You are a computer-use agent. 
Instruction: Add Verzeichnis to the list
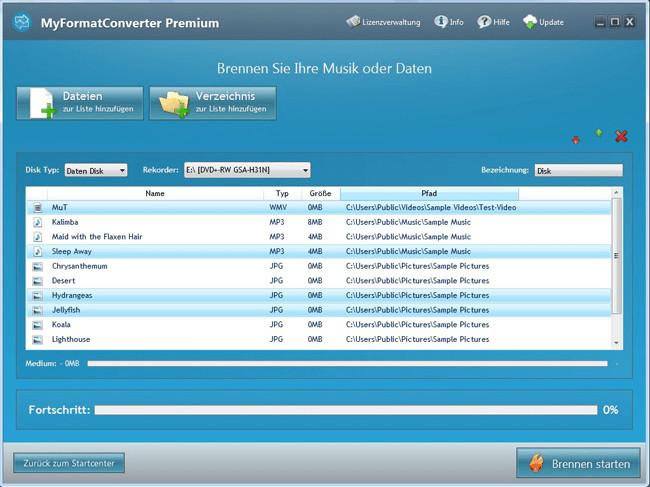[x=213, y=103]
